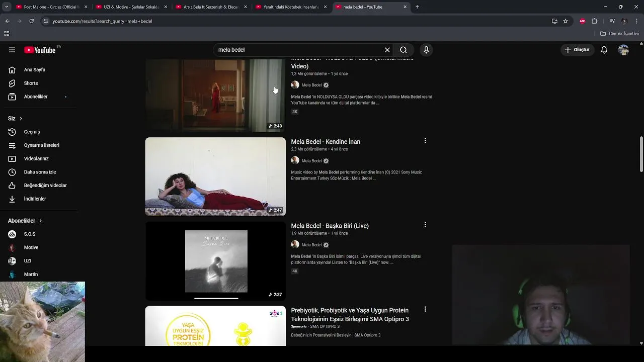Viewport: 644px width, 362px height.
Task: Bookmark this page with star icon
Action: (566, 21)
